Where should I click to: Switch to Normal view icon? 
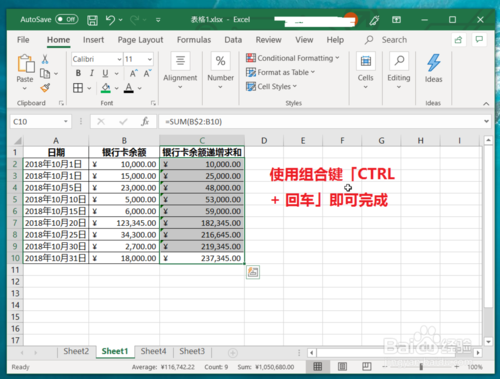[318, 367]
